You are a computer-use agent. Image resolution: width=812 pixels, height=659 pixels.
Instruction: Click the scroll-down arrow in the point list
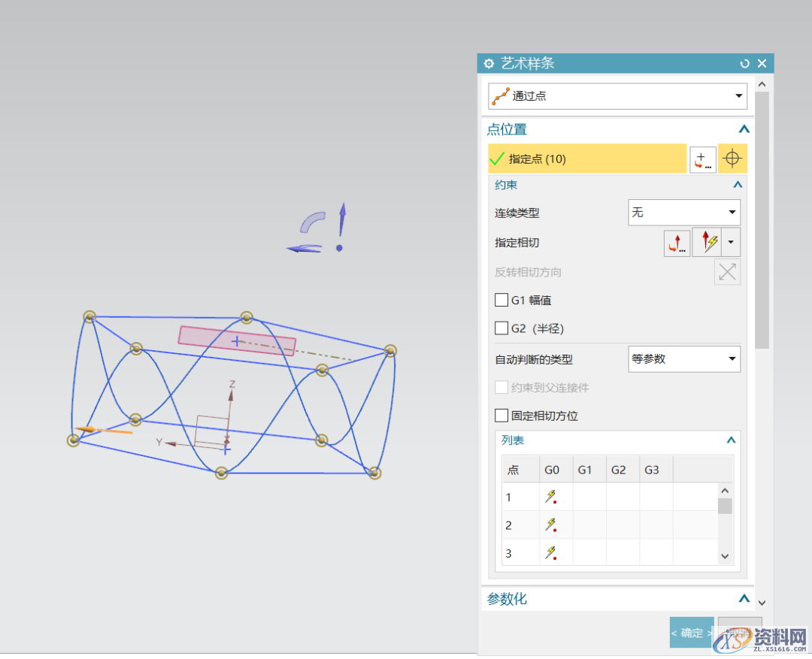click(725, 555)
